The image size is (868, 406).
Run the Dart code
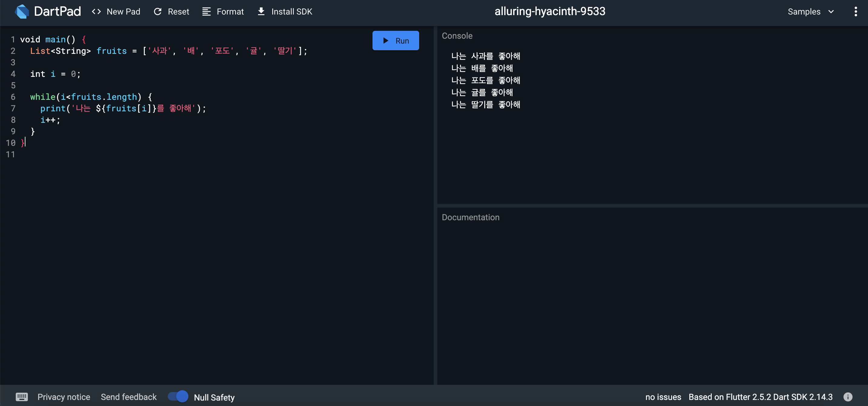[x=396, y=41]
